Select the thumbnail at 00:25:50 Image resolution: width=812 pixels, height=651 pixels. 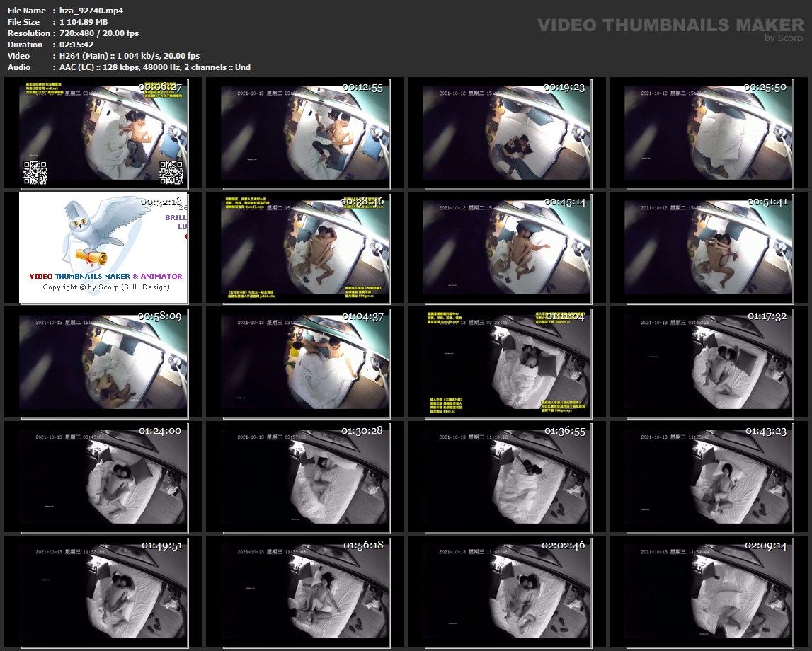[709, 132]
